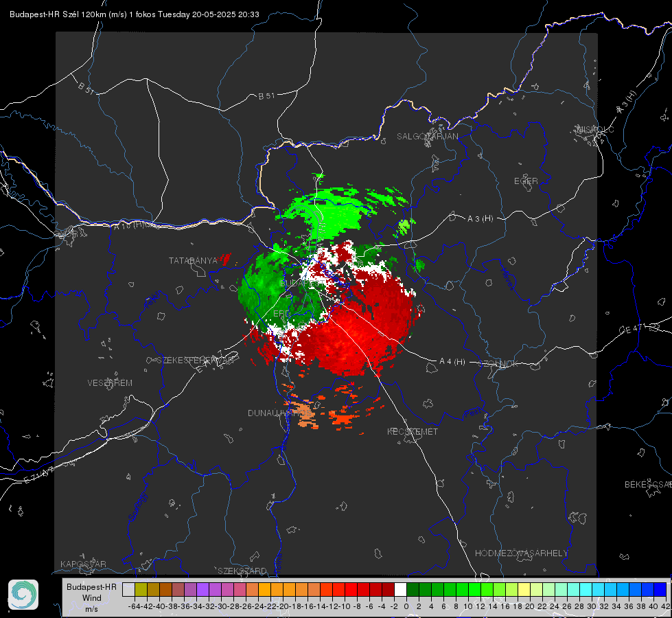Choose the deep blue swatch between 40 and 42
The width and height of the screenshot is (672, 618).
[x=660, y=589]
